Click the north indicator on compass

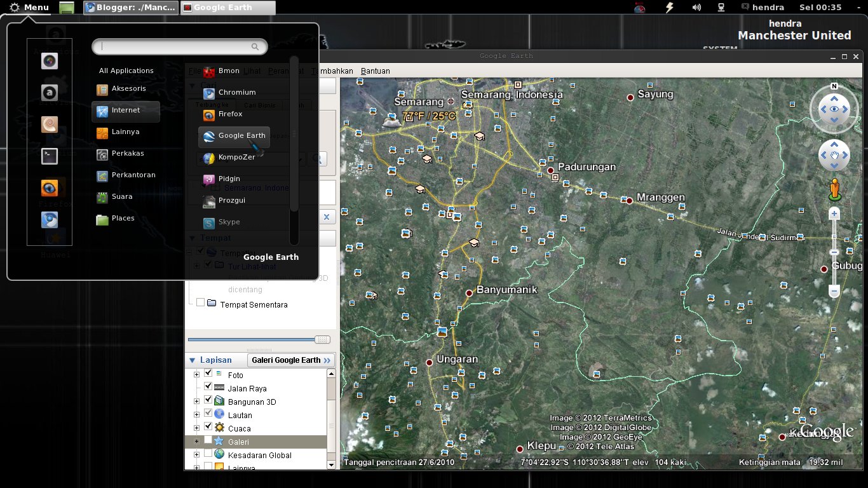click(x=834, y=86)
